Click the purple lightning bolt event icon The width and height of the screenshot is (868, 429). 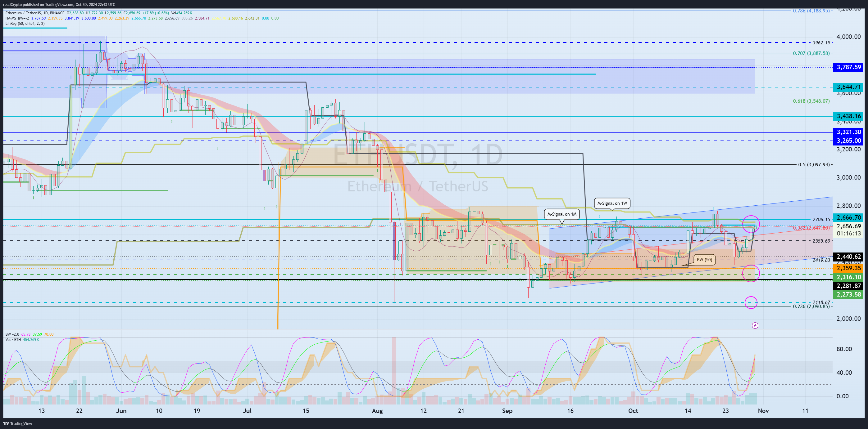point(755,325)
